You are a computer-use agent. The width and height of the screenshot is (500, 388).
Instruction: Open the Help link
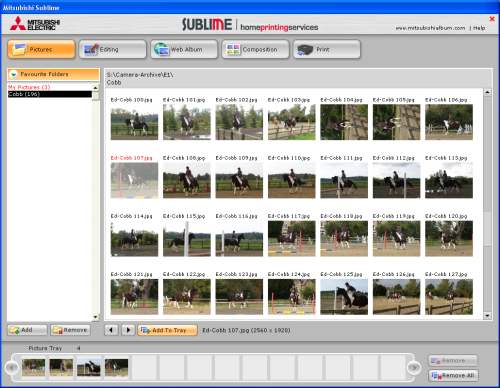tap(479, 28)
